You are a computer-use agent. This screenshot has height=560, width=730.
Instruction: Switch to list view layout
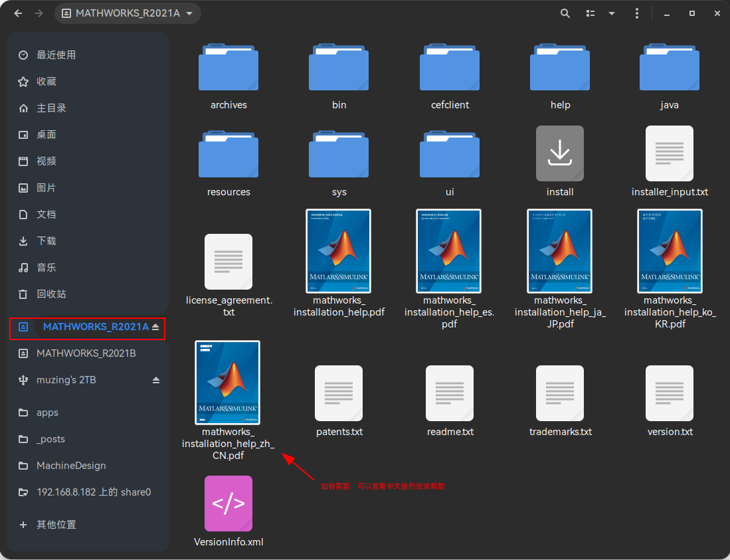click(x=590, y=13)
